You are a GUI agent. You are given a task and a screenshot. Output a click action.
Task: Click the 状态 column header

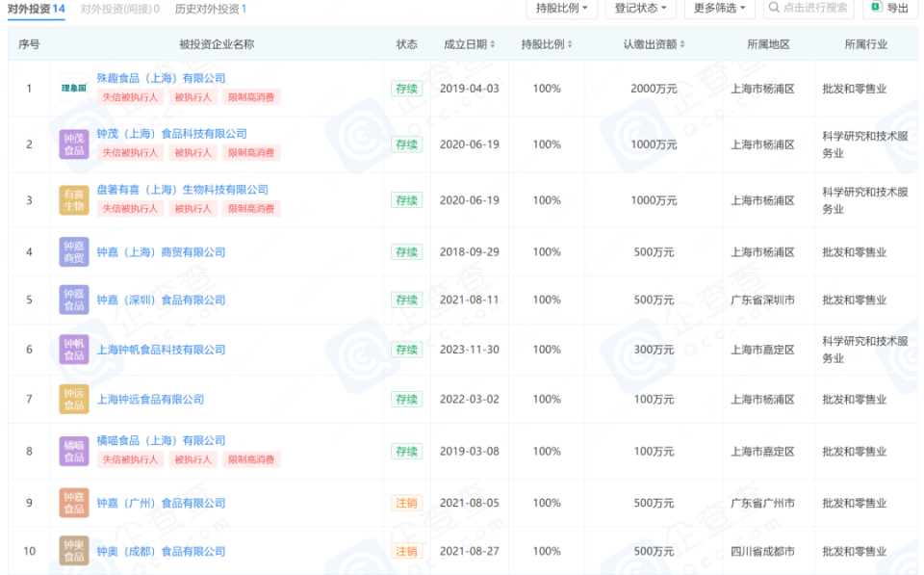(x=406, y=44)
